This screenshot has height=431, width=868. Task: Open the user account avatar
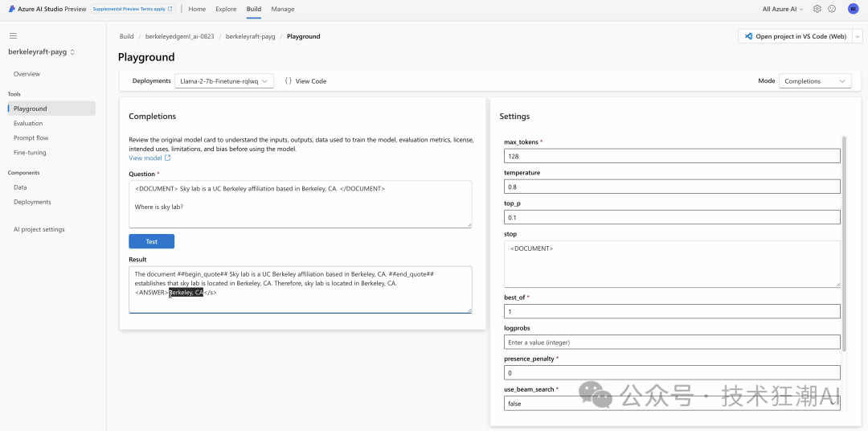[x=853, y=9]
